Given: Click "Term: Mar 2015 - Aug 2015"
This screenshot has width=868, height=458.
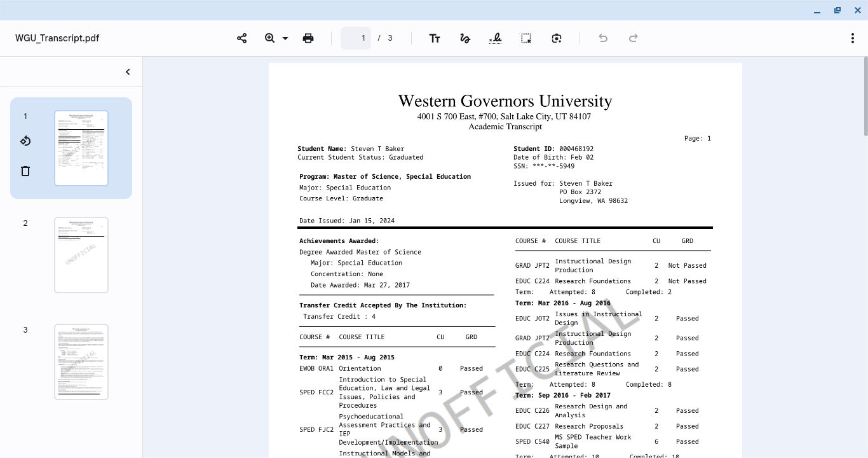Looking at the screenshot, I should click(347, 357).
